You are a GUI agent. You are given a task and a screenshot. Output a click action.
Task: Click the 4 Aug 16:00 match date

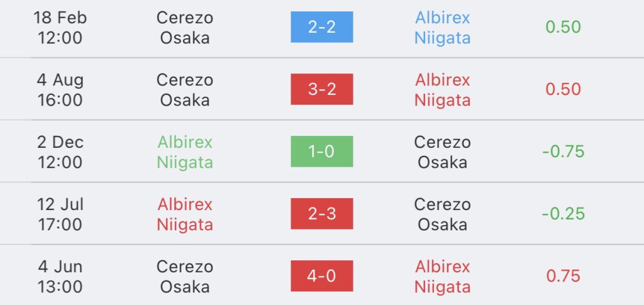(60, 89)
